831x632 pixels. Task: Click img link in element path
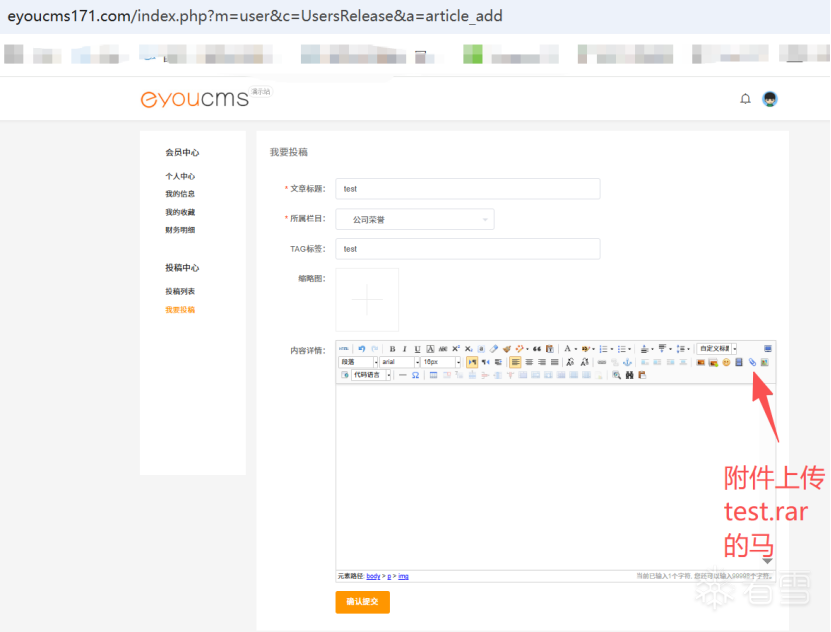pos(403,576)
